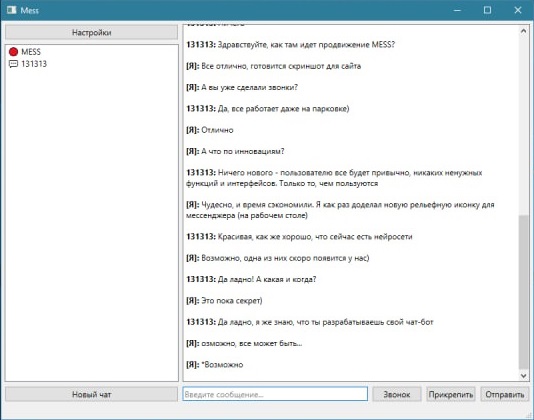The width and height of the screenshot is (534, 420).
Task: Click the Mess app icon in title bar
Action: 12,10
